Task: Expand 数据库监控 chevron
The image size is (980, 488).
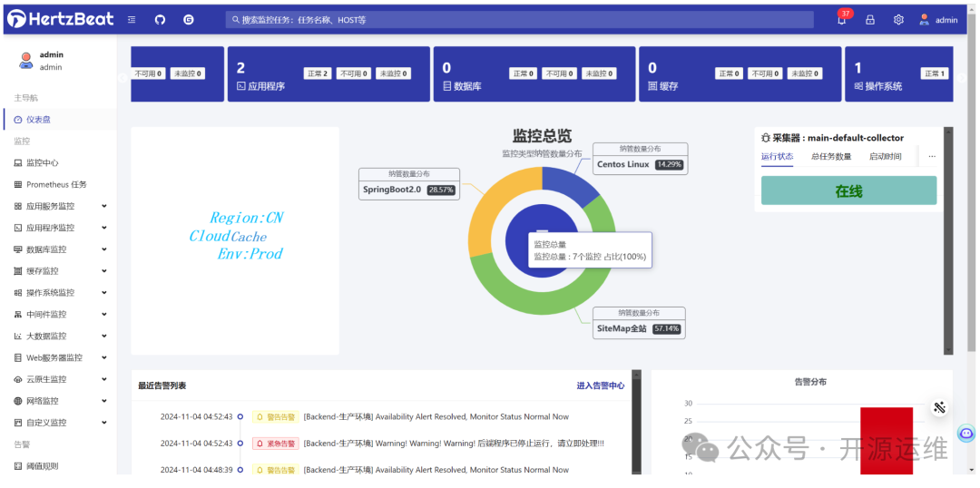Action: [103, 249]
